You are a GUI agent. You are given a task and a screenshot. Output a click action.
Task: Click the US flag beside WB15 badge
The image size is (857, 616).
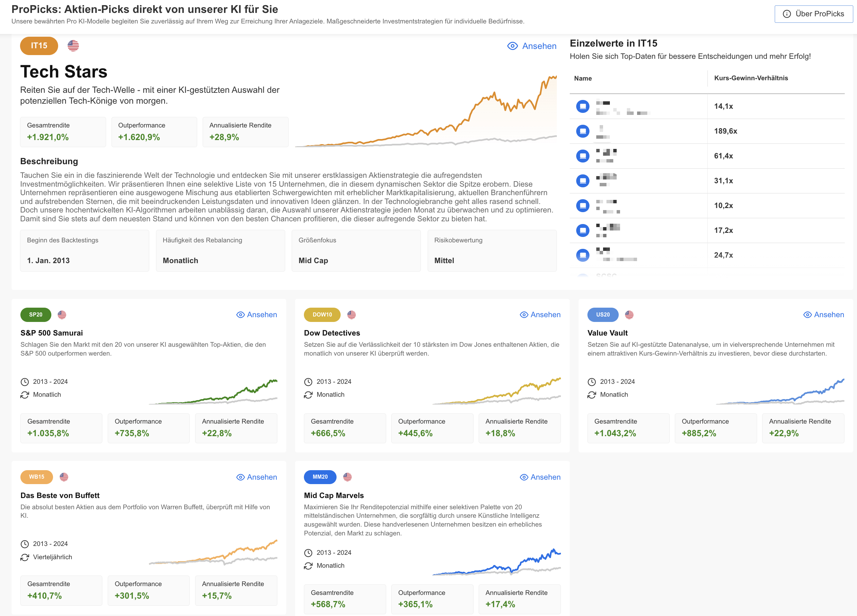64,477
